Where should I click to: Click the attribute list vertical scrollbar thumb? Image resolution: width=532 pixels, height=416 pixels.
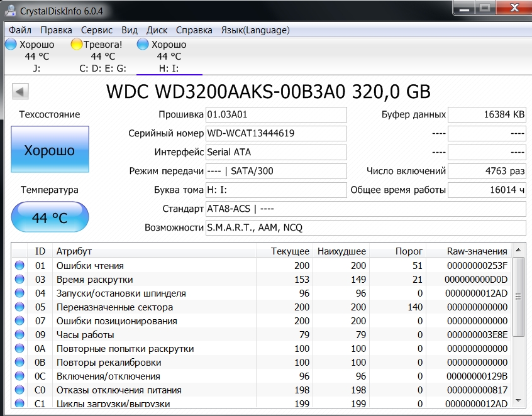pyautogui.click(x=518, y=297)
